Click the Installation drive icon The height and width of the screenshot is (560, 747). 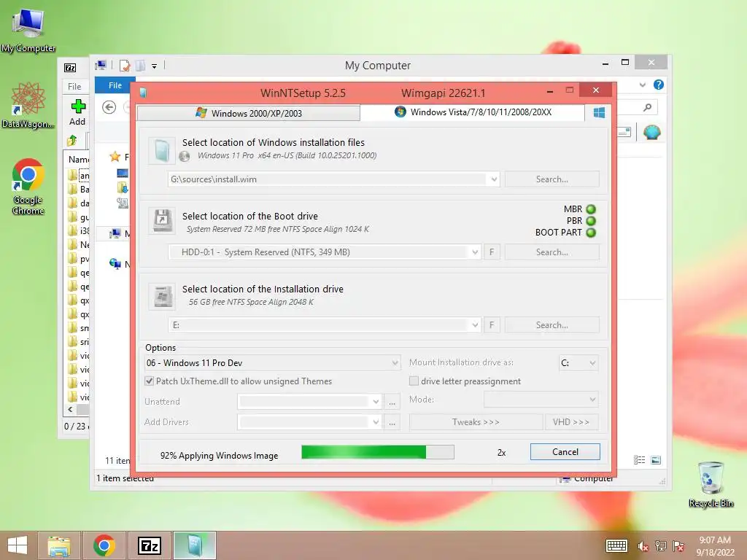pyautogui.click(x=161, y=296)
